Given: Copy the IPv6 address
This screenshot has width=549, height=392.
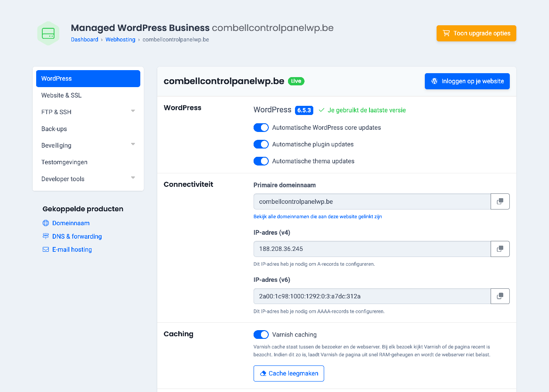Looking at the screenshot, I should tap(500, 296).
